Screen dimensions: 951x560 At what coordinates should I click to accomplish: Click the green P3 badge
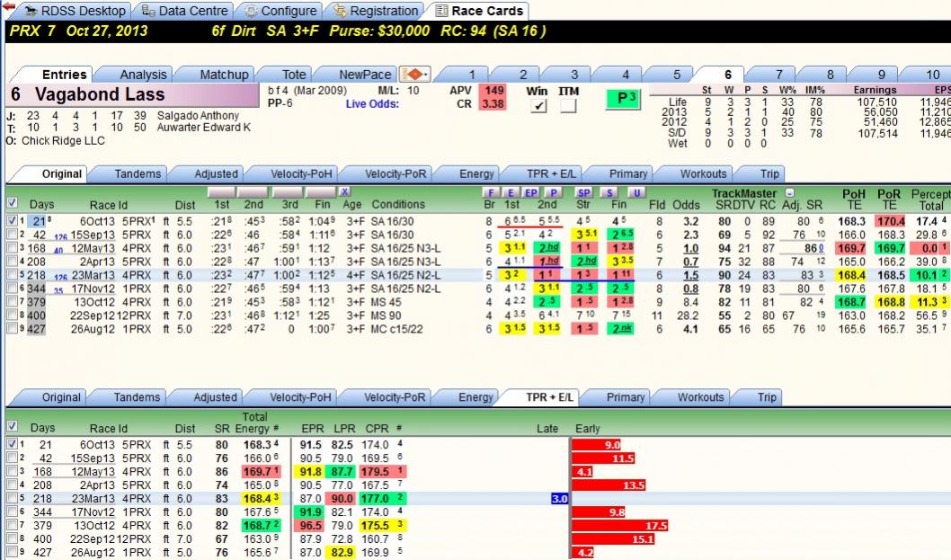pyautogui.click(x=624, y=98)
